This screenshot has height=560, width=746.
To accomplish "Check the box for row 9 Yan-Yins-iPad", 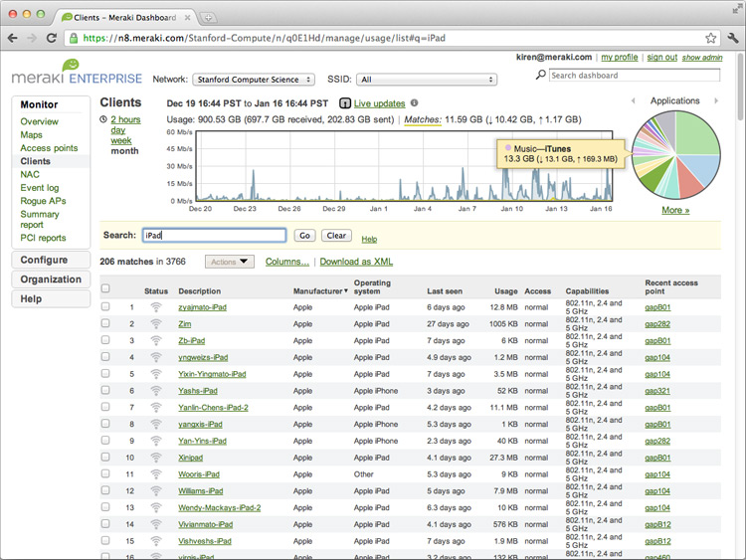I will [x=105, y=440].
